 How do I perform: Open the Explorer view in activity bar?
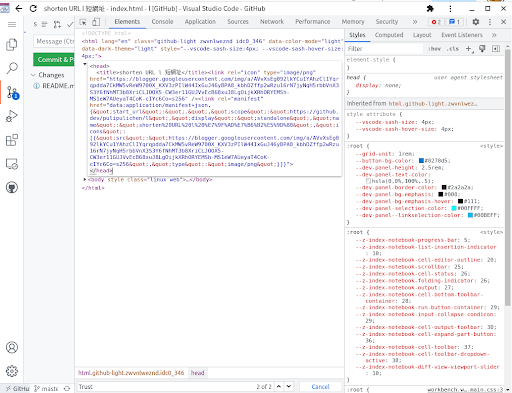[x=12, y=45]
